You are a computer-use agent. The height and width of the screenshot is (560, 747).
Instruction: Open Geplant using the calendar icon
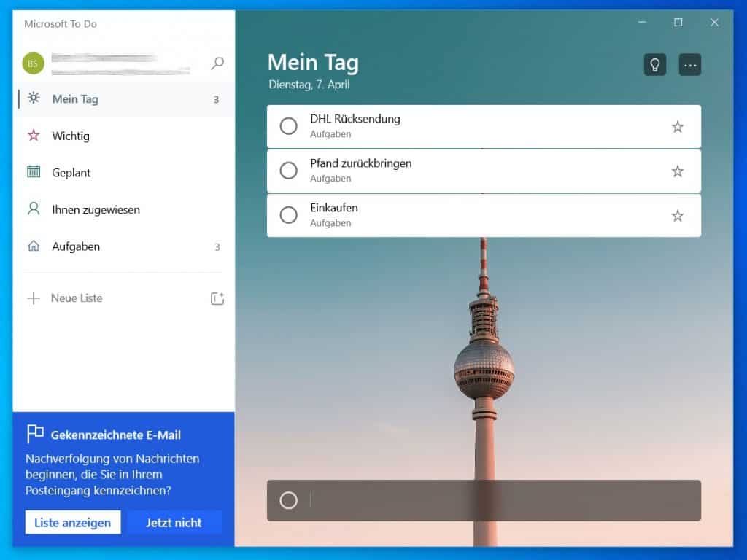[x=34, y=172]
